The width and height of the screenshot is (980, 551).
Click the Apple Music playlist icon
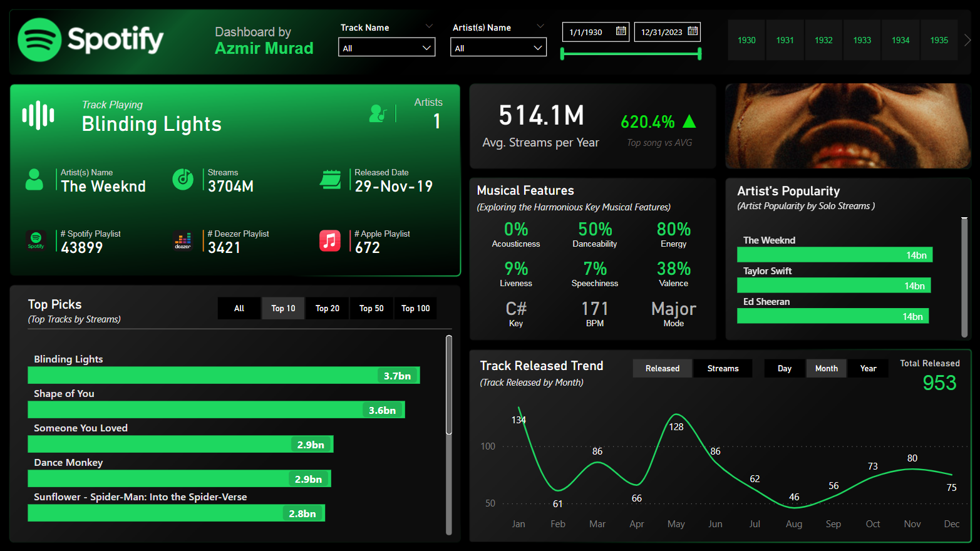(x=330, y=240)
